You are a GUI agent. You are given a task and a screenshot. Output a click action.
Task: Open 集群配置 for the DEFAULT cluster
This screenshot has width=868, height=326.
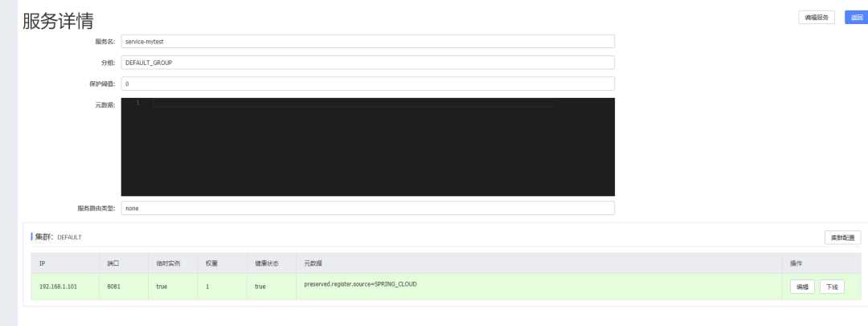coord(842,238)
